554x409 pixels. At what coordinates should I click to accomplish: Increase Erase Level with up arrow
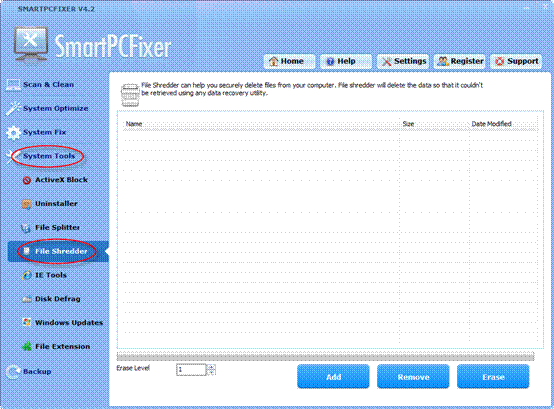click(x=211, y=367)
